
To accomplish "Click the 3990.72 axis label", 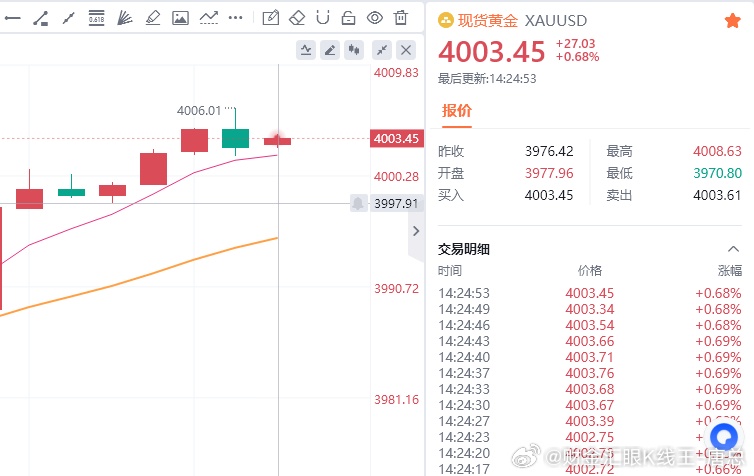I will tap(396, 289).
